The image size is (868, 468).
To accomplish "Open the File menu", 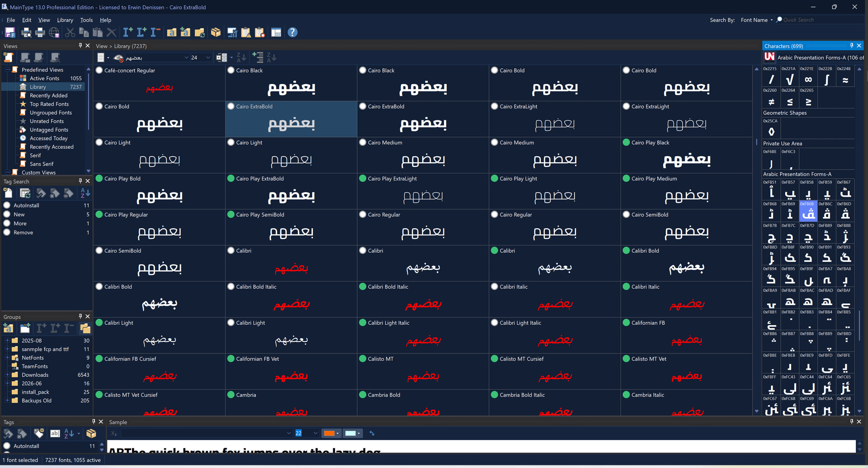I will 11,20.
